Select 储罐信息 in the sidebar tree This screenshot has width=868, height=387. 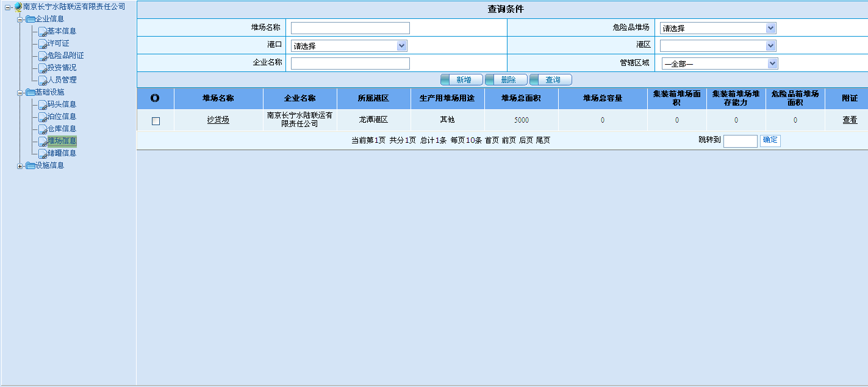tap(62, 153)
